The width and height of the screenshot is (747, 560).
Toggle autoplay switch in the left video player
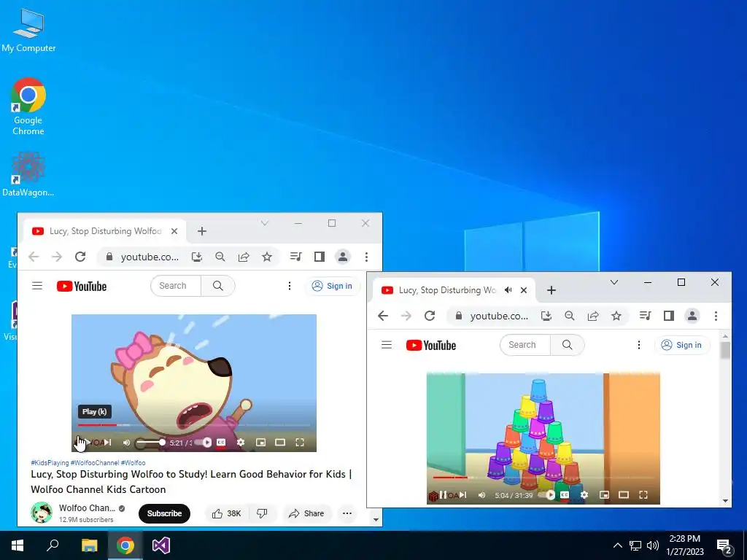pos(205,443)
